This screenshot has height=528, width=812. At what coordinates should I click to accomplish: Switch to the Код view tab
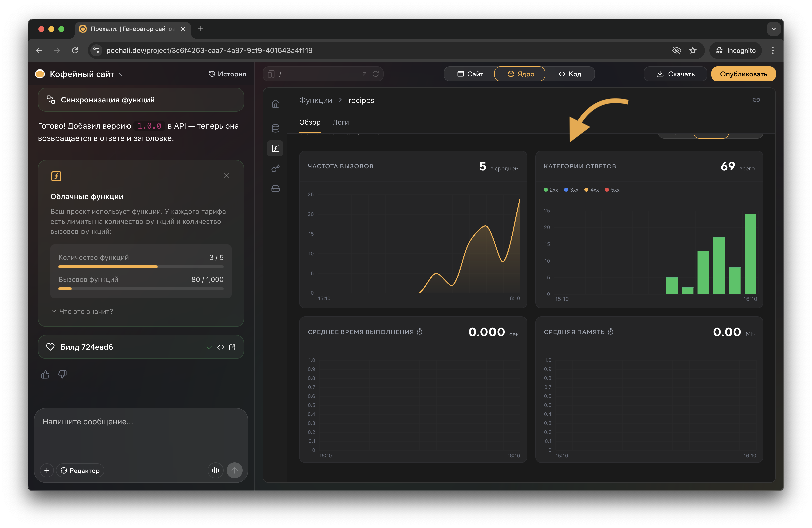(570, 74)
